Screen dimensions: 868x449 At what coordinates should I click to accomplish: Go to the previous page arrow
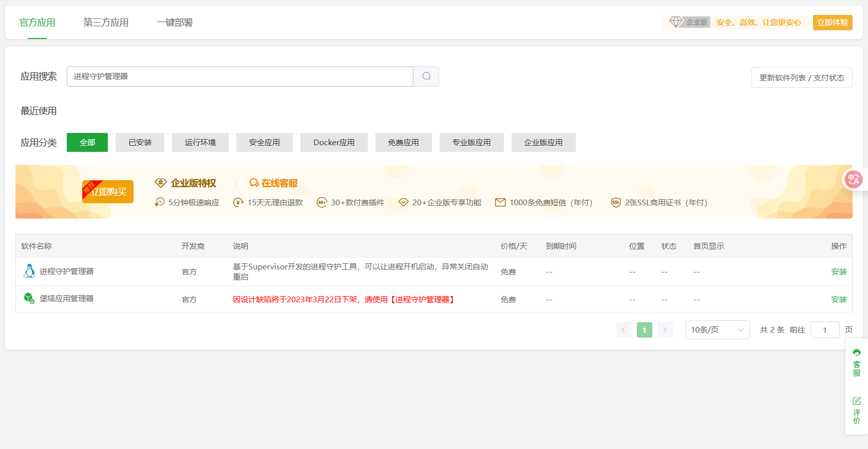(624, 330)
